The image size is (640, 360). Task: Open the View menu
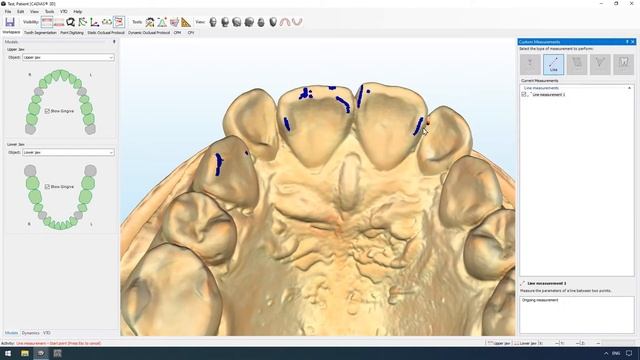tap(35, 11)
